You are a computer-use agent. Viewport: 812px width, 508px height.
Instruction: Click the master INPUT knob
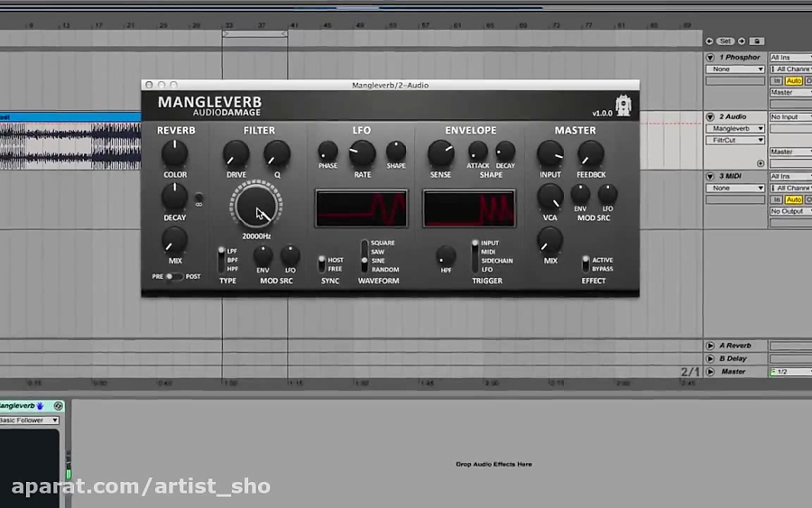click(550, 153)
